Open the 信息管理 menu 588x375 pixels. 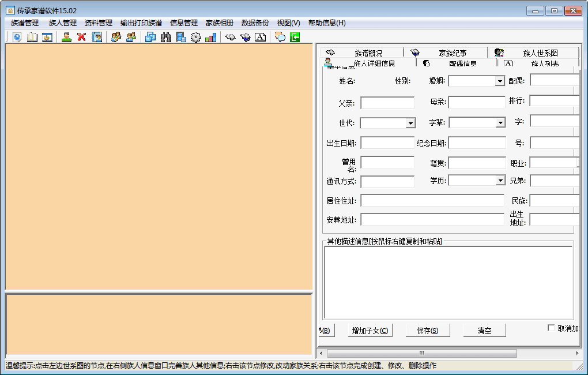[184, 23]
